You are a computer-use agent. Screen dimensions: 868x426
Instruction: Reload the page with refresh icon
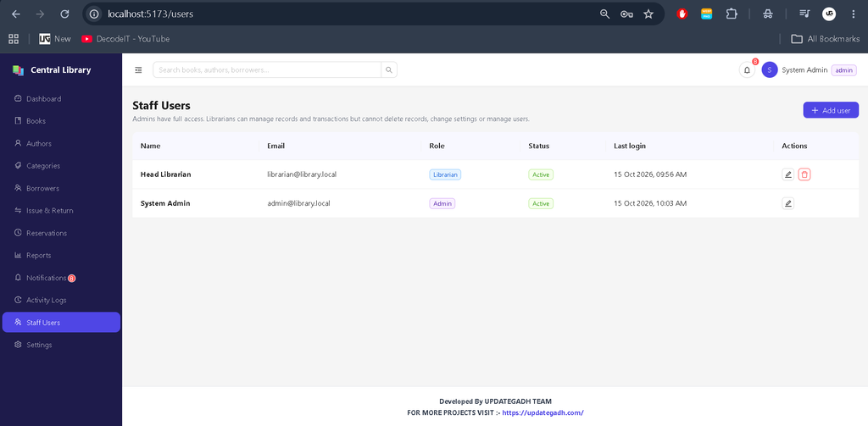(64, 14)
